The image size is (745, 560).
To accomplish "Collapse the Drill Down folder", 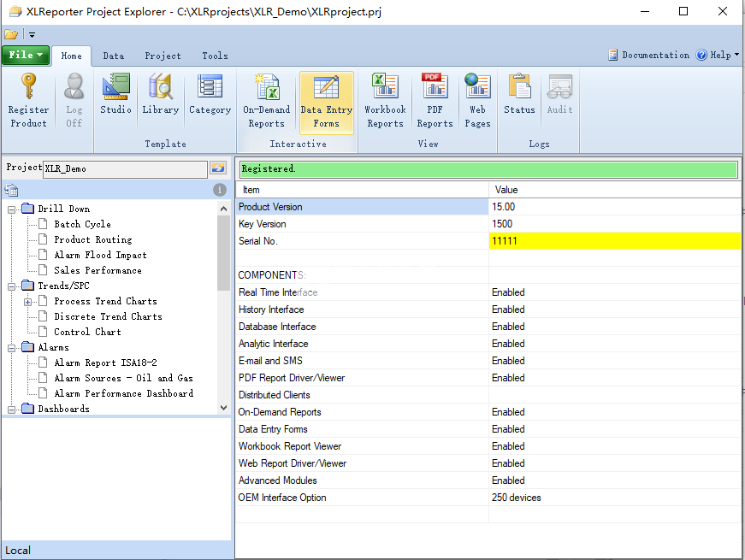I will [x=11, y=209].
